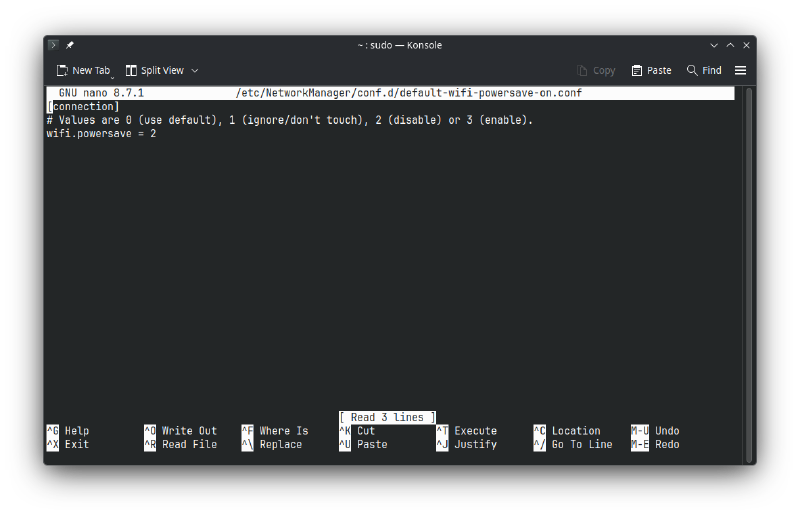
Task: Click the Konsole terminal app icon
Action: coord(54,45)
